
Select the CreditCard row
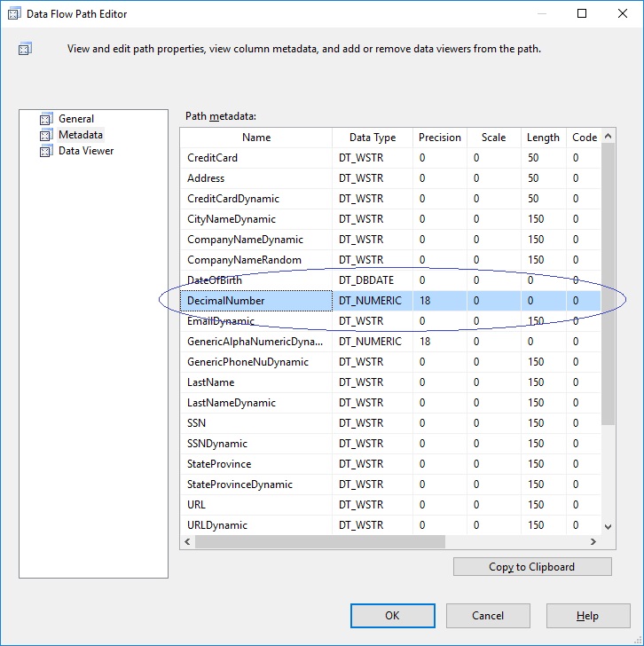(x=390, y=158)
